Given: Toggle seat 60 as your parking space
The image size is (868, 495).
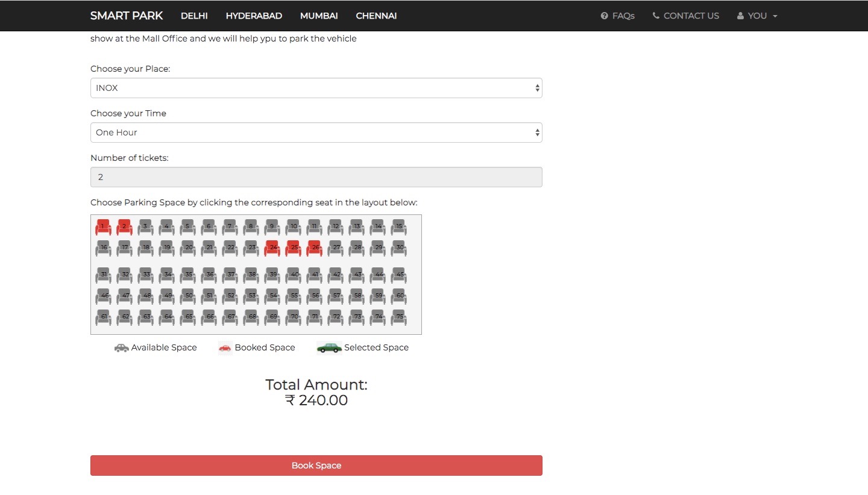Looking at the screenshot, I should click(x=398, y=296).
